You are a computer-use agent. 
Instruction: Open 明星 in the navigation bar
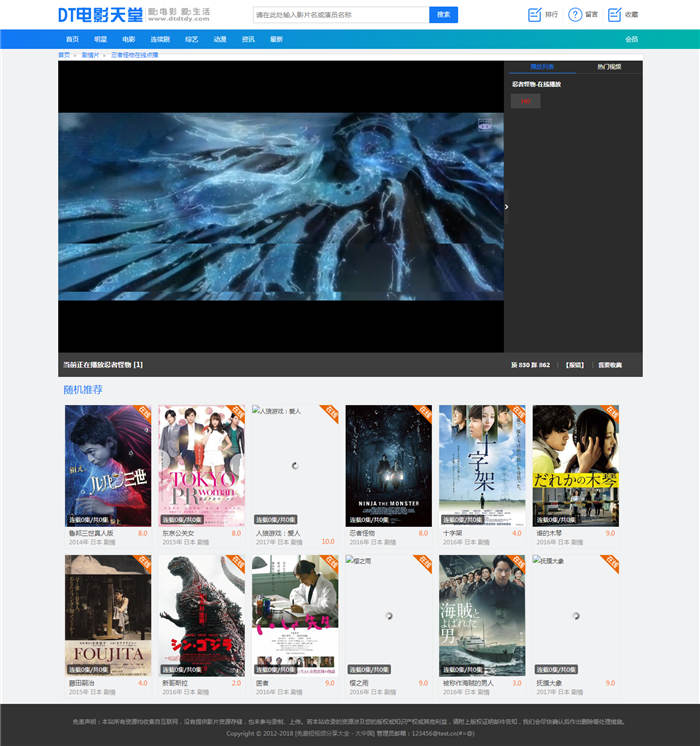point(100,39)
